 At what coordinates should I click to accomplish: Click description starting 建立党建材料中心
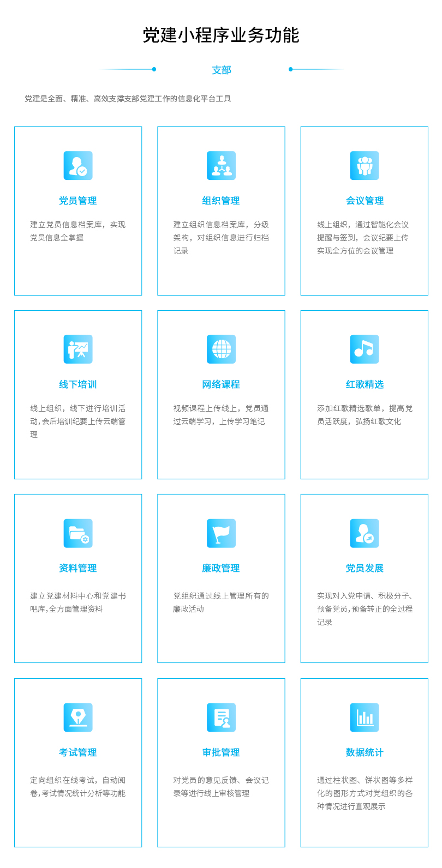pyautogui.click(x=78, y=602)
